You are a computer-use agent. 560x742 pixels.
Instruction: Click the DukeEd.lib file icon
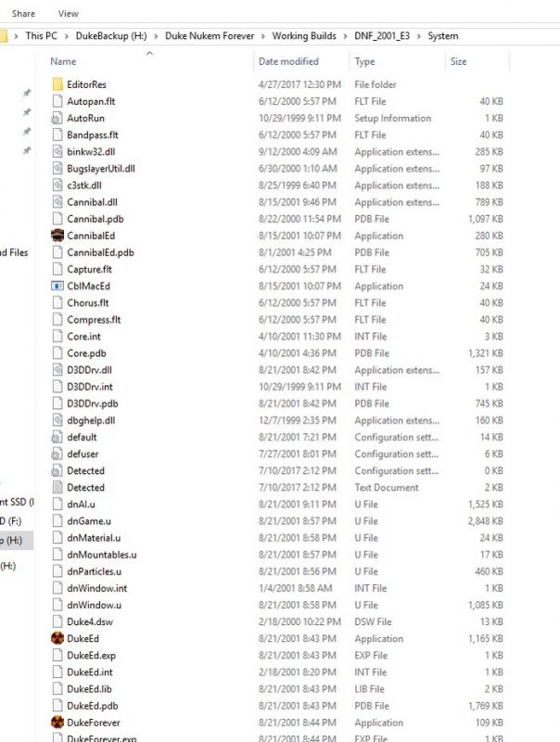(x=57, y=688)
